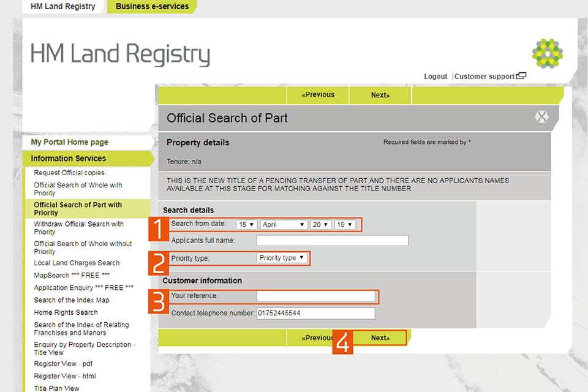The image size is (588, 392).
Task: Open the year century dropdown showing 20
Action: (x=320, y=225)
